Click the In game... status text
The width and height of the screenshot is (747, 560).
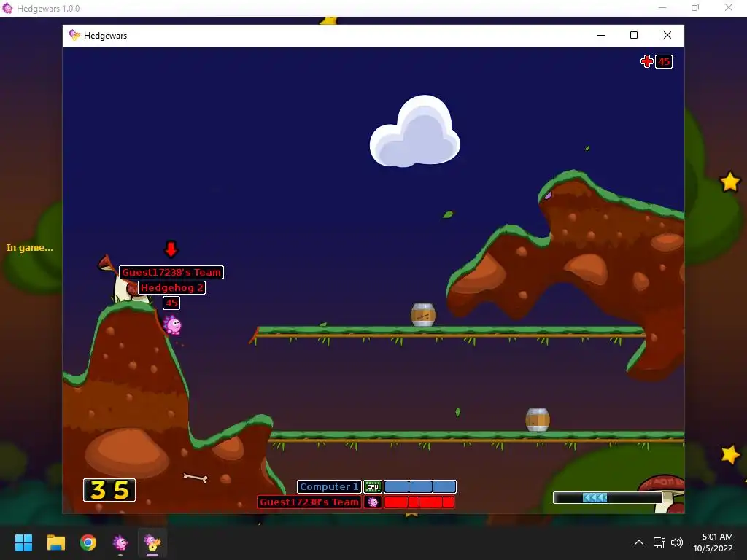(29, 248)
